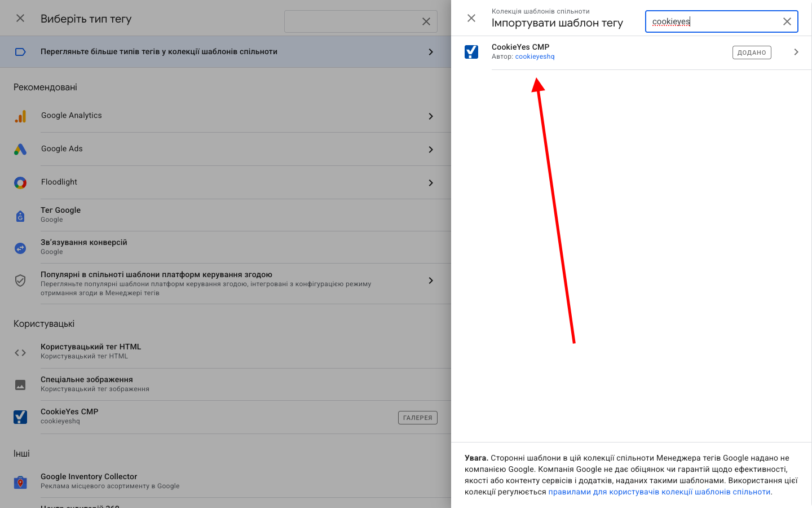Click 'Користувацькі' section heading
Viewport: 812px width, 508px height.
[44, 324]
